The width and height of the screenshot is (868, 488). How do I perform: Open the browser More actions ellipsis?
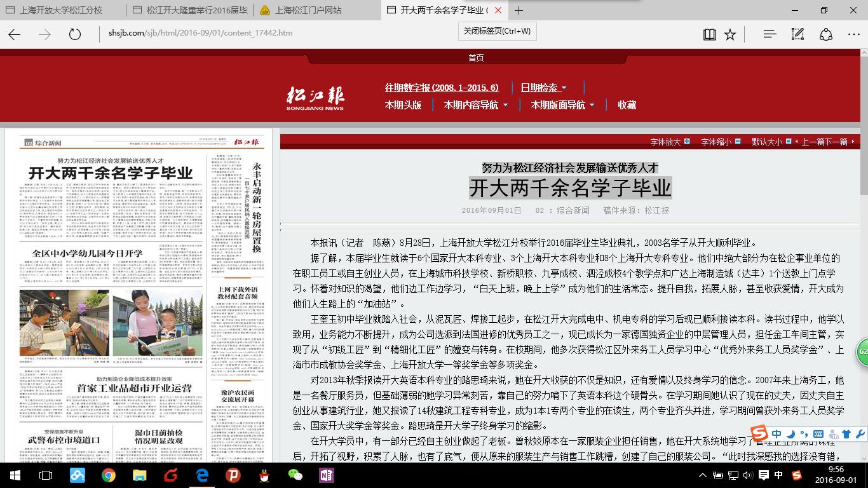coord(853,34)
